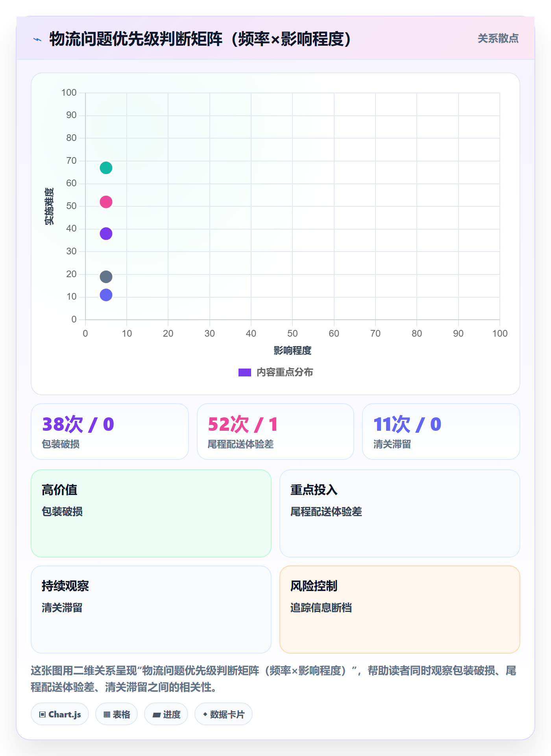
Task: Click the lightning bolt icon in the header
Action: point(37,39)
